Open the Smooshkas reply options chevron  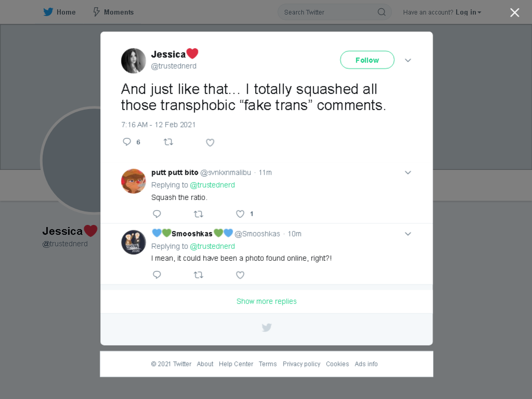coord(408,234)
